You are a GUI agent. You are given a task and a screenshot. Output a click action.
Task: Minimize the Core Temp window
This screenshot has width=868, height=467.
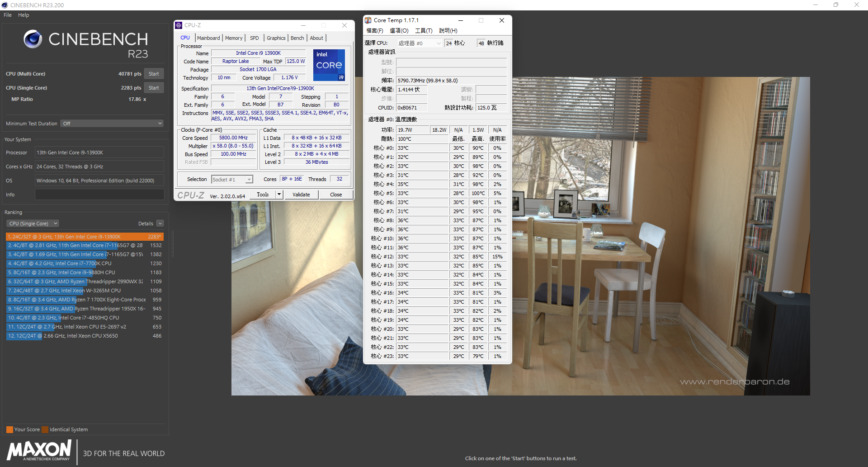pyautogui.click(x=461, y=20)
